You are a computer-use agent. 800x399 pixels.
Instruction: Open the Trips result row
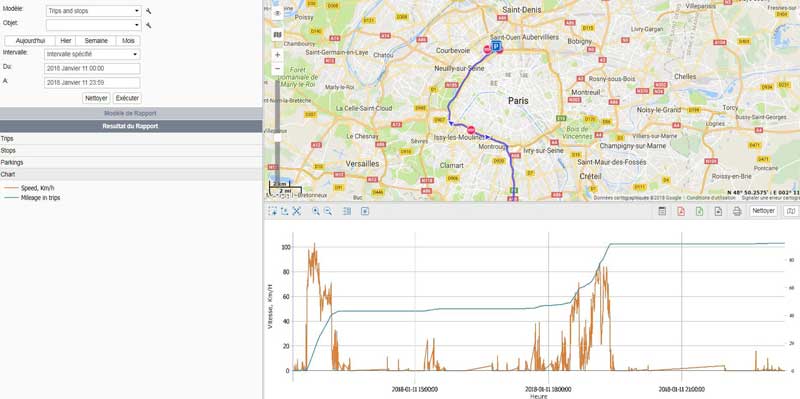point(131,139)
